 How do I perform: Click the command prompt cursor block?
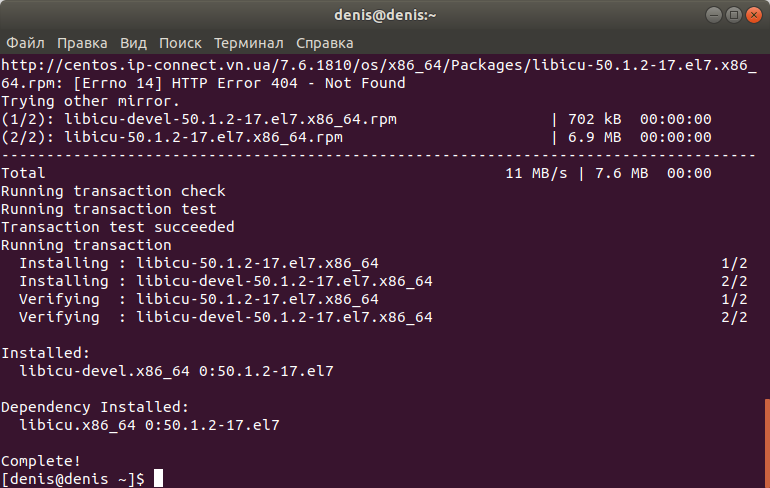158,478
